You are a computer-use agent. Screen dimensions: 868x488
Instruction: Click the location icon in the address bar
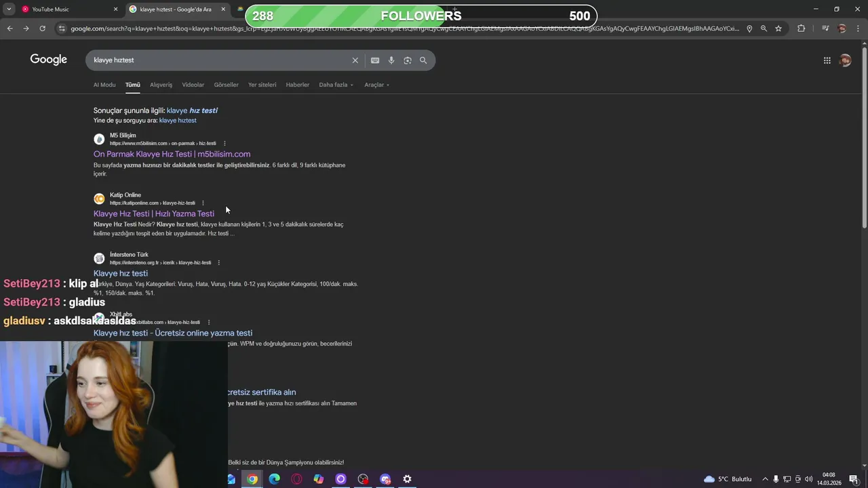click(x=749, y=28)
